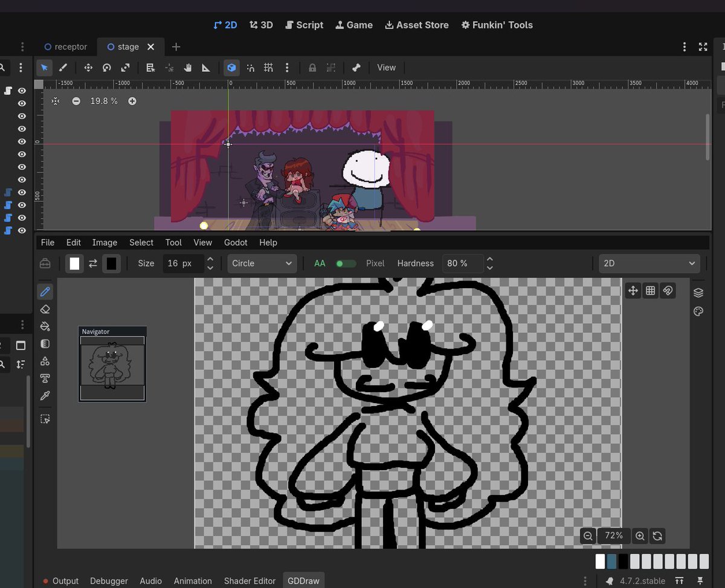The image size is (725, 588).
Task: Pick the blue palette swatch at bottom
Action: 611,561
